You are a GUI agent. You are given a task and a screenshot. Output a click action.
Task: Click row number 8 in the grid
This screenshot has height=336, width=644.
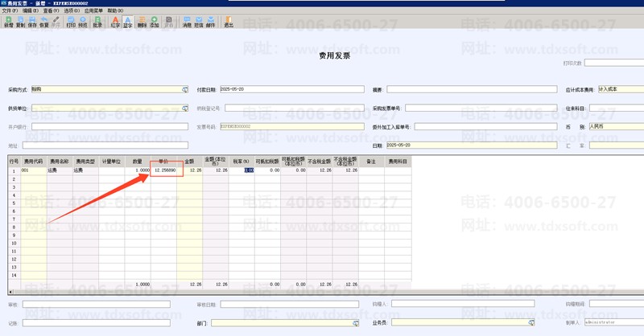pos(14,227)
